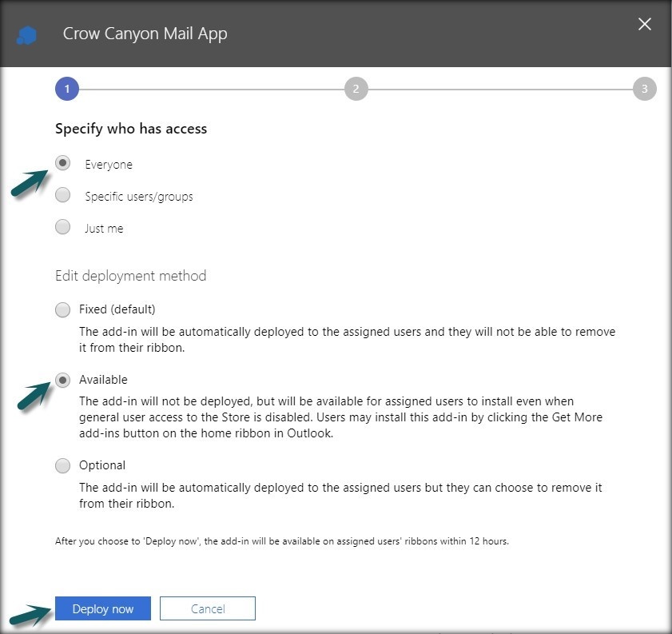
Task: Click the Available option description paragraph
Action: pyautogui.click(x=340, y=417)
